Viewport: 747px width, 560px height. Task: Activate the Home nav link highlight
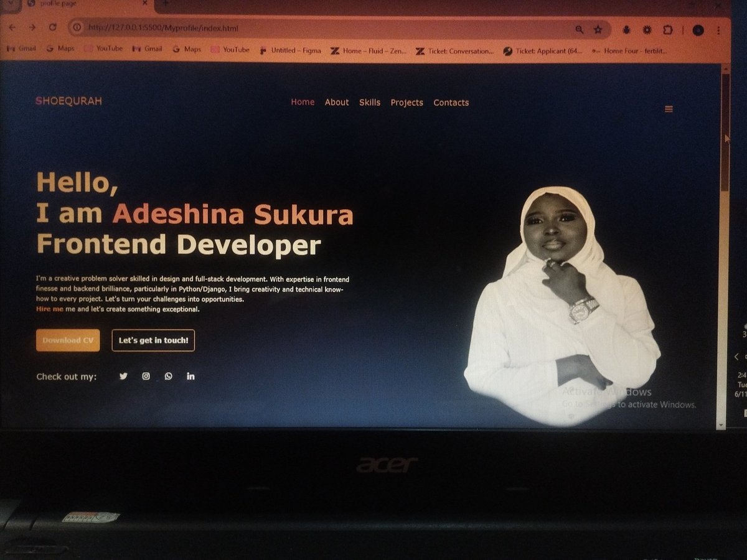tap(303, 102)
